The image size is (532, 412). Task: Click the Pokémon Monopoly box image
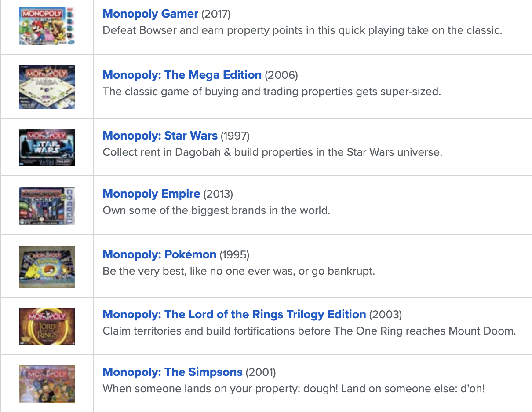point(47,267)
